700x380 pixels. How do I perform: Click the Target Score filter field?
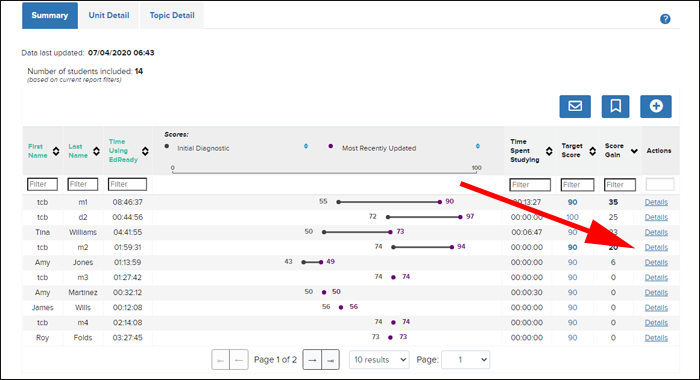coord(577,184)
